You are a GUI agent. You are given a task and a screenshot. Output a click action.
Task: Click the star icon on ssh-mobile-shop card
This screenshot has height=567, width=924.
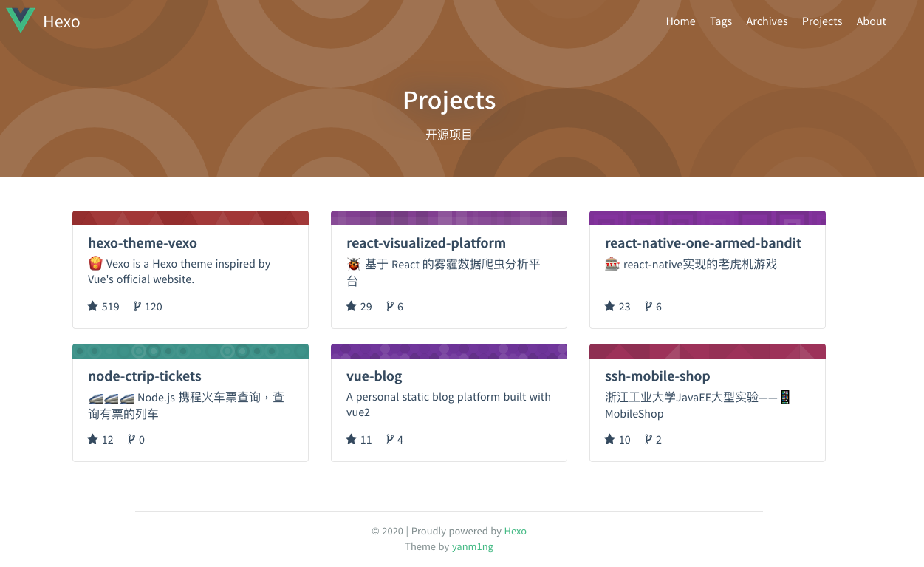(x=610, y=439)
